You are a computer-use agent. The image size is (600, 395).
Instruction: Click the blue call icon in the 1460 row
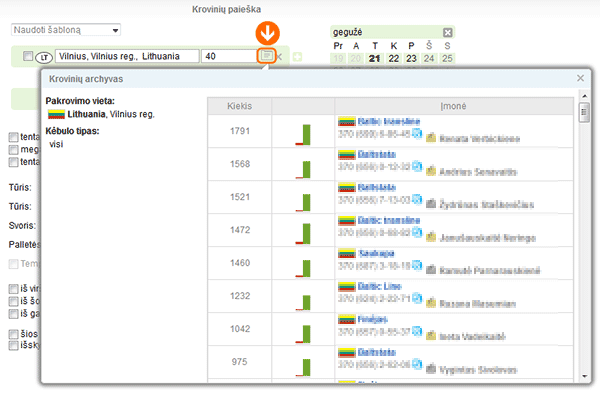point(417,265)
